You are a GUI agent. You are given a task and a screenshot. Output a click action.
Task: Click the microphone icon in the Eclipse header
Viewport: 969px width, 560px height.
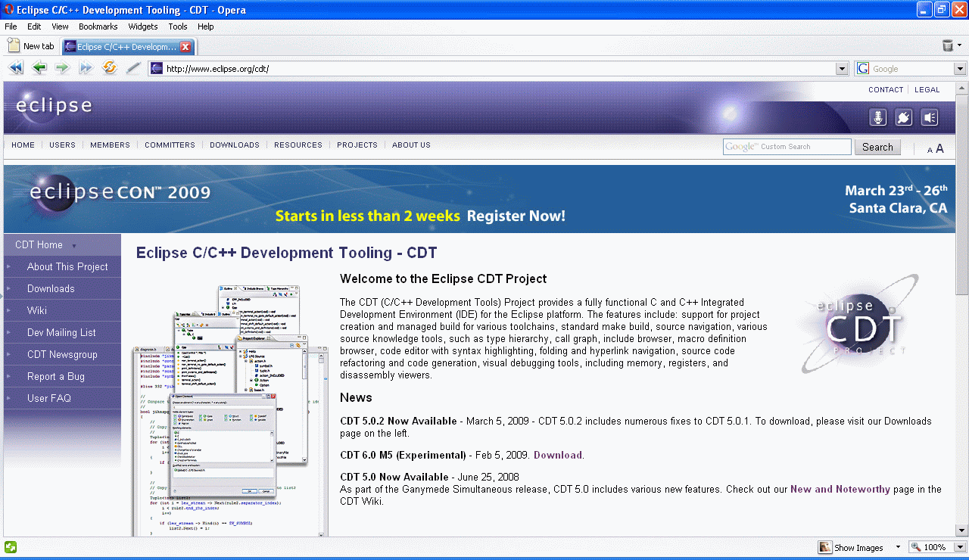(878, 117)
